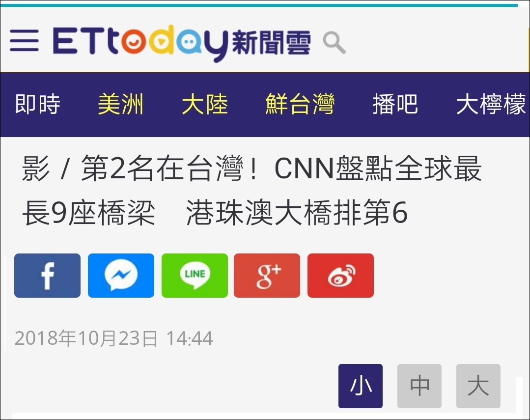This screenshot has width=530, height=420.
Task: Open the hamburger menu
Action: [x=24, y=40]
